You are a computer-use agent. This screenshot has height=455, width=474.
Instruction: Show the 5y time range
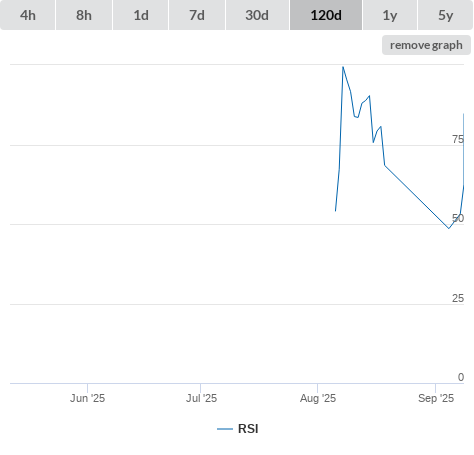445,15
